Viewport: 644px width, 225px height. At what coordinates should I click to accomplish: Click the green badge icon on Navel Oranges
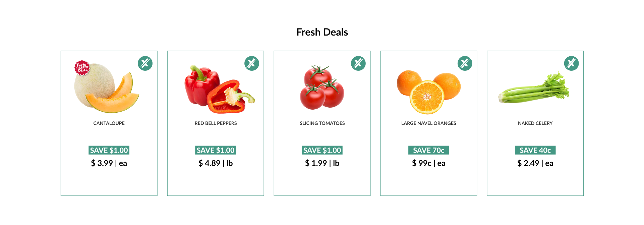point(465,63)
